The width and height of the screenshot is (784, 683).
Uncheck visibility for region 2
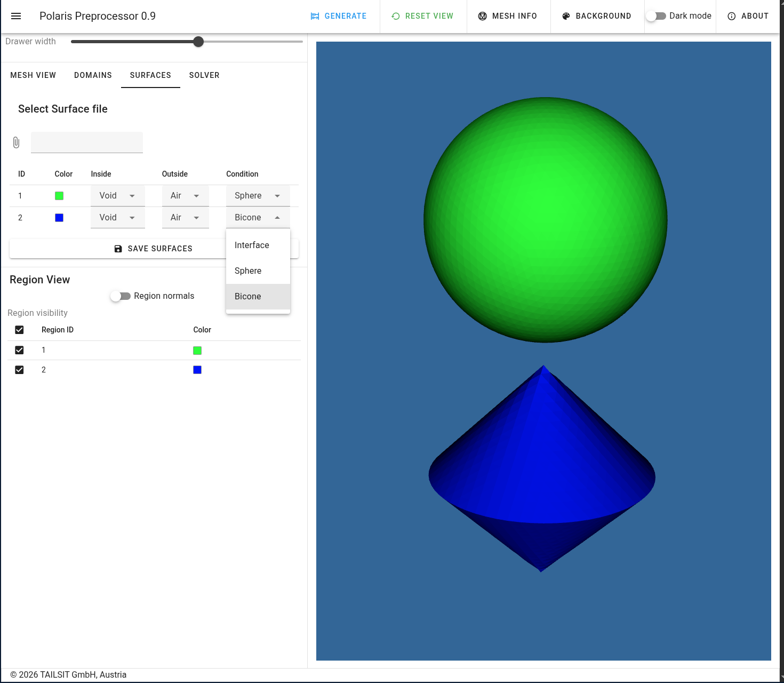pyautogui.click(x=19, y=370)
